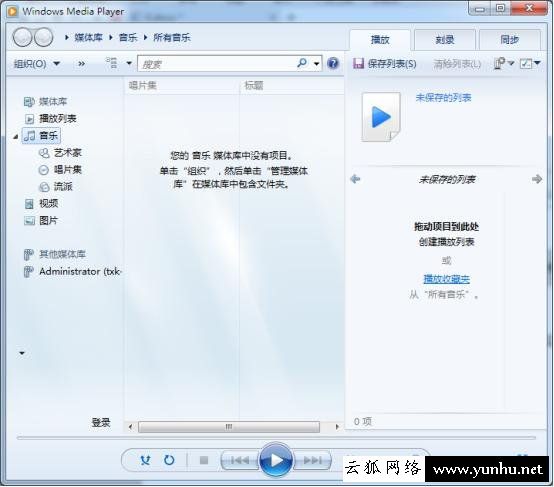Click 所有音乐 in breadcrumb
This screenshot has height=487, width=554.
[172, 37]
